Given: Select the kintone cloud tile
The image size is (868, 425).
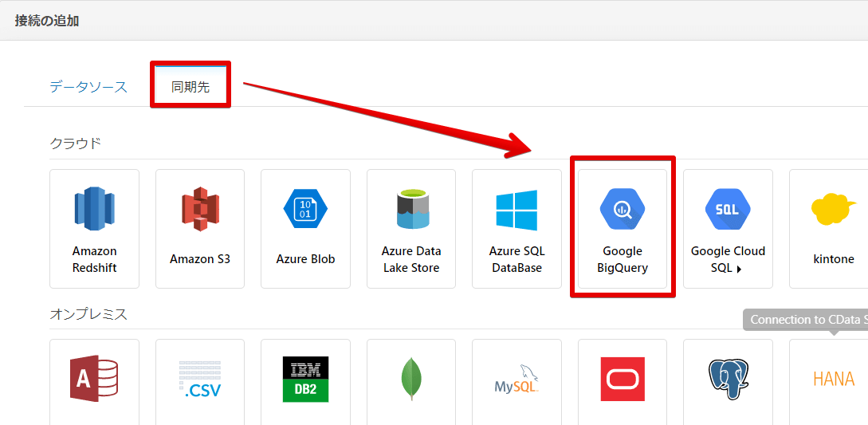Looking at the screenshot, I should pyautogui.click(x=829, y=229).
